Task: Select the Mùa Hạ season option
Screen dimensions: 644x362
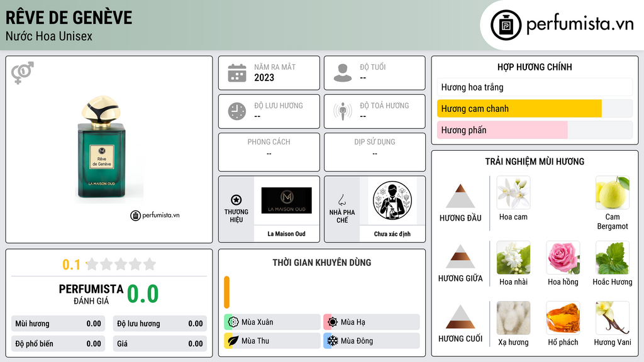Action: [x=372, y=322]
